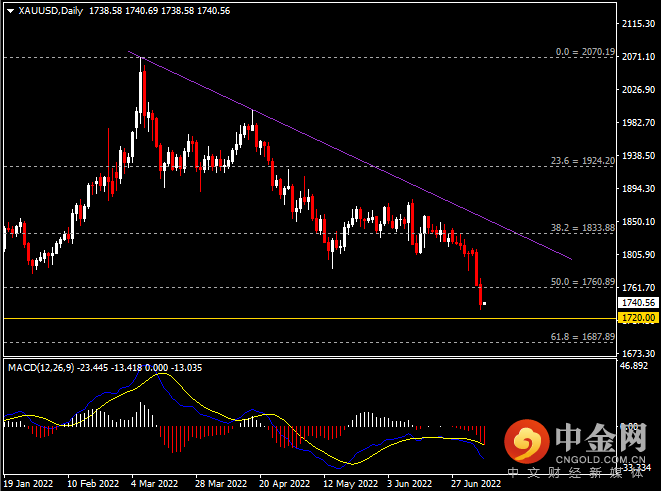Click the 46.892 MACD scale value
Viewport: 661px width, 491px height.
point(634,365)
